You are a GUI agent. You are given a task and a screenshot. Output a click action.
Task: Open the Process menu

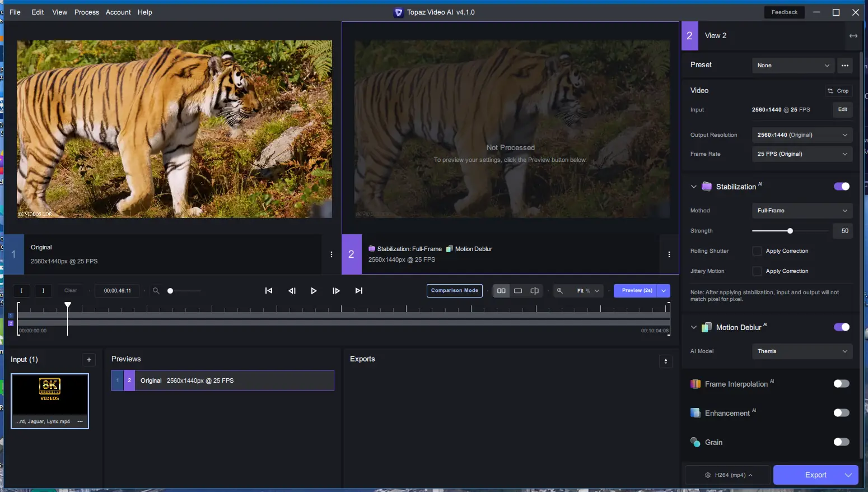pyautogui.click(x=86, y=12)
